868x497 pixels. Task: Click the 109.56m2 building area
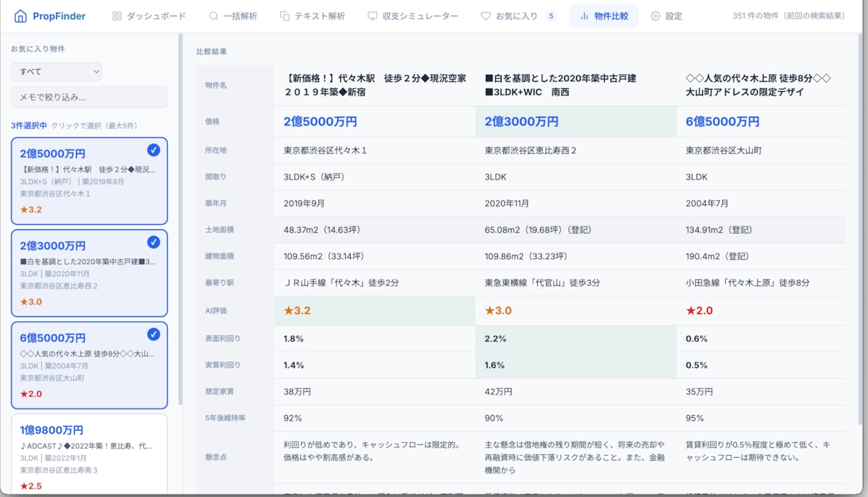(324, 256)
